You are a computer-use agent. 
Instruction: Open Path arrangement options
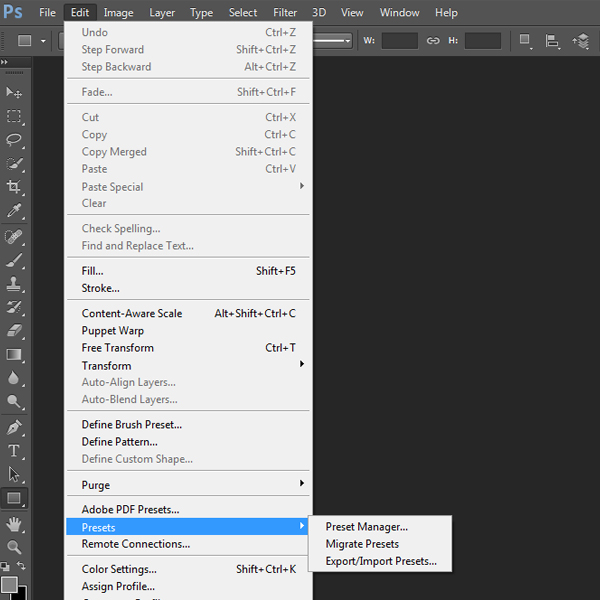(x=581, y=41)
